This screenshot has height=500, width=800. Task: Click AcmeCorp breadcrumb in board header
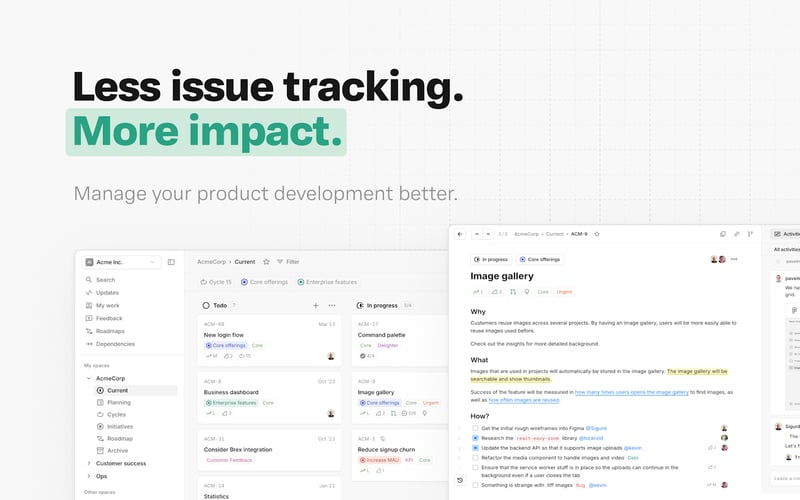(211, 262)
